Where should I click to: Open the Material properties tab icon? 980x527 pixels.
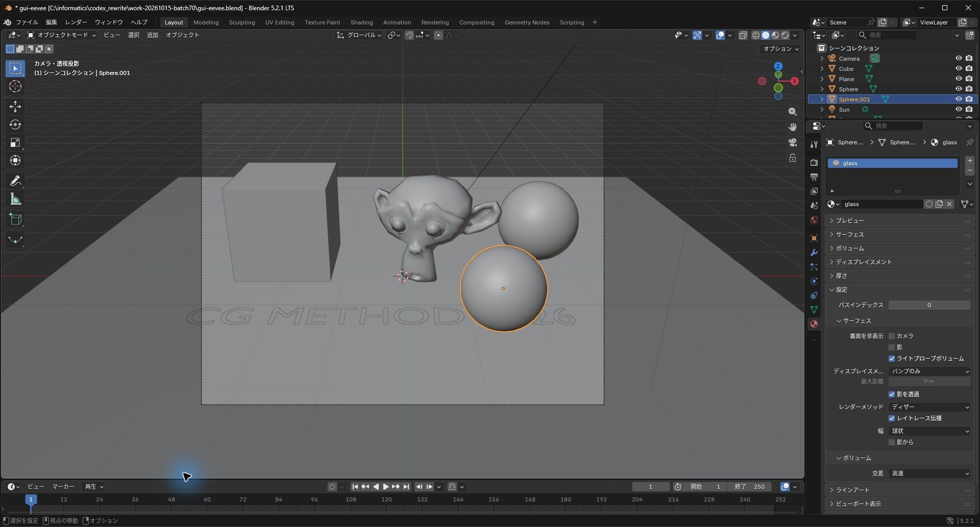814,324
